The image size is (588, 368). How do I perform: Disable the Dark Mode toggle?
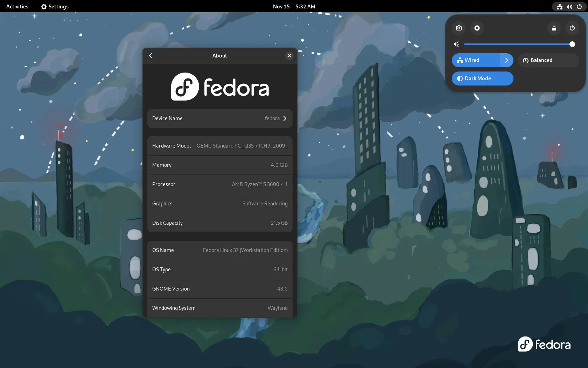pyautogui.click(x=482, y=79)
